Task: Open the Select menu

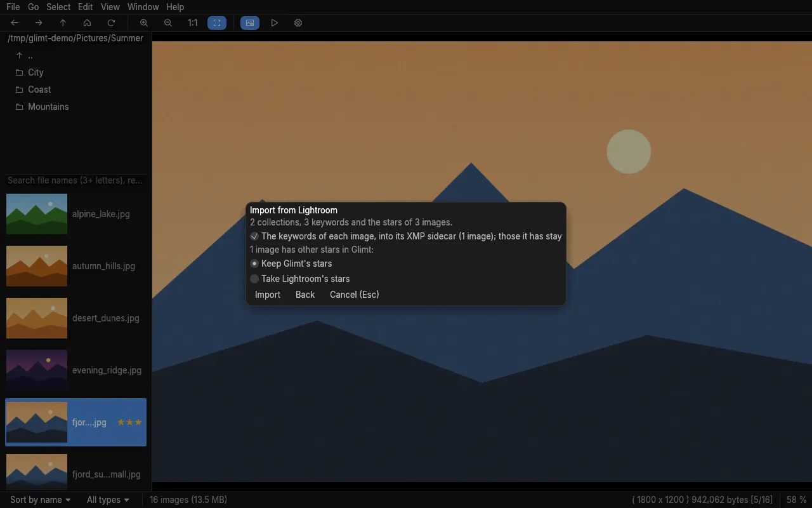Action: 58,7
